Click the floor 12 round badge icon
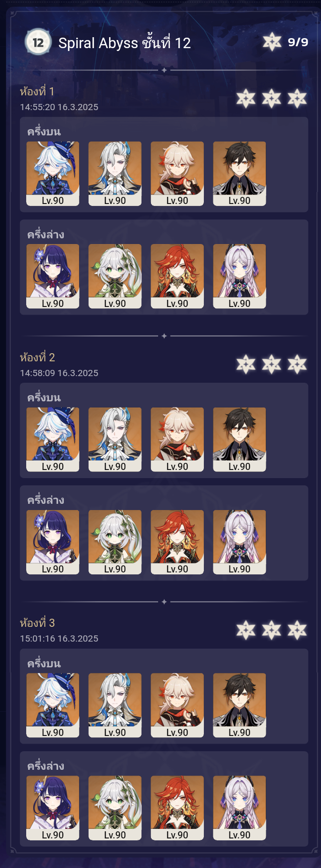 (38, 42)
